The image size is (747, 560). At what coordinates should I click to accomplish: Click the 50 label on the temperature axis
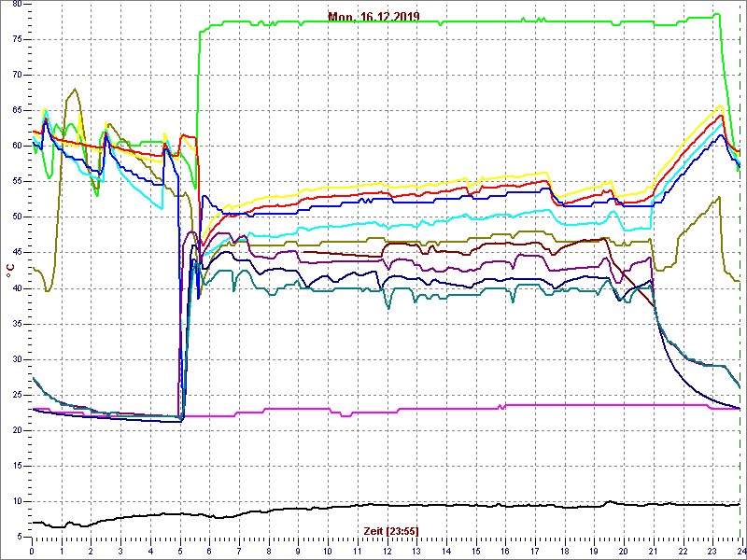pyautogui.click(x=16, y=217)
